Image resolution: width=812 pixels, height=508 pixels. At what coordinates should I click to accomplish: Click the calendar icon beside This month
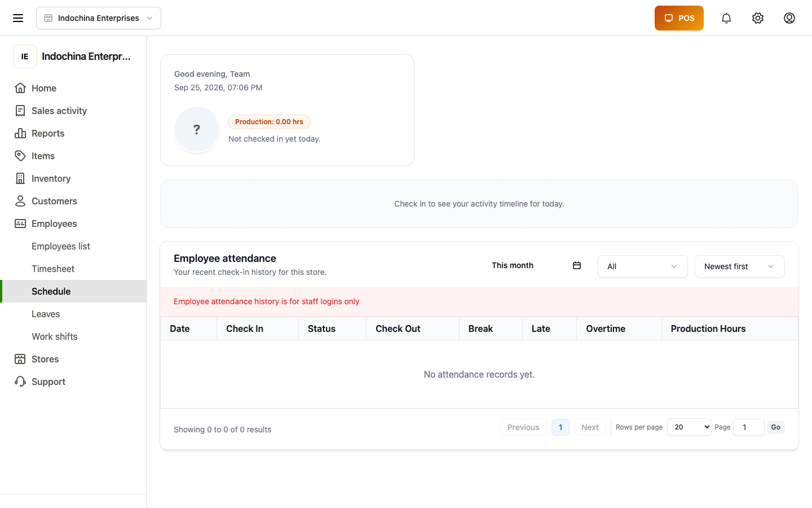pos(577,265)
